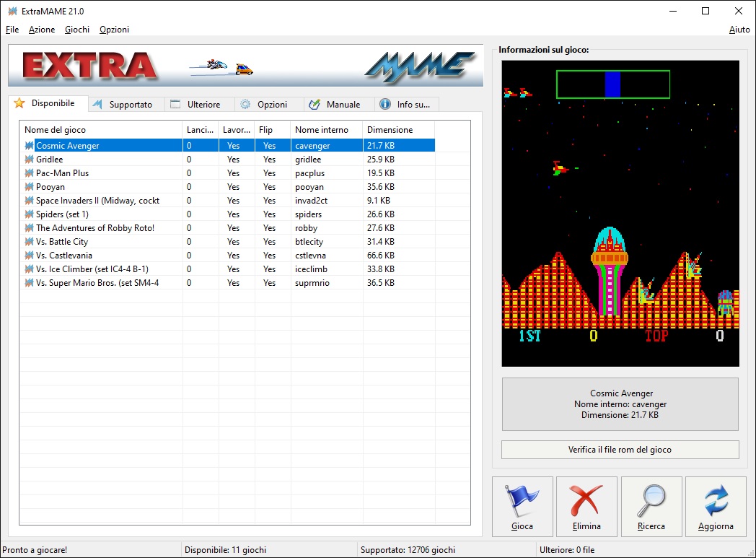Sort by Nome interno column header

(327, 130)
